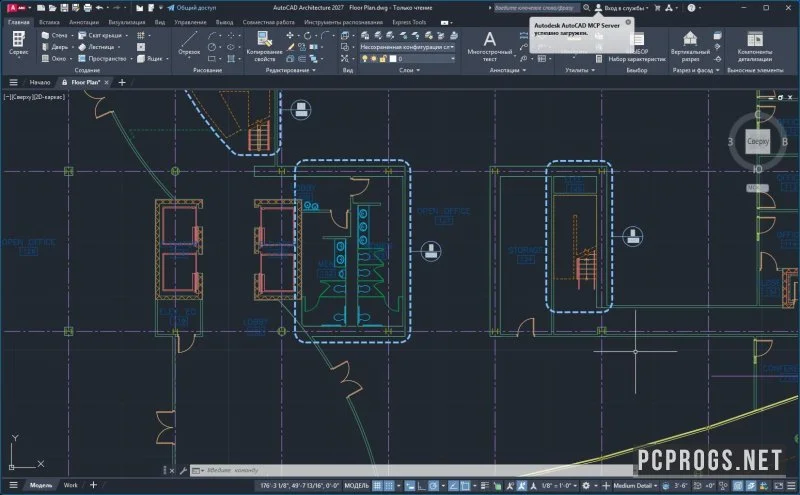Toggle ortho mode in status bar

pos(421,485)
